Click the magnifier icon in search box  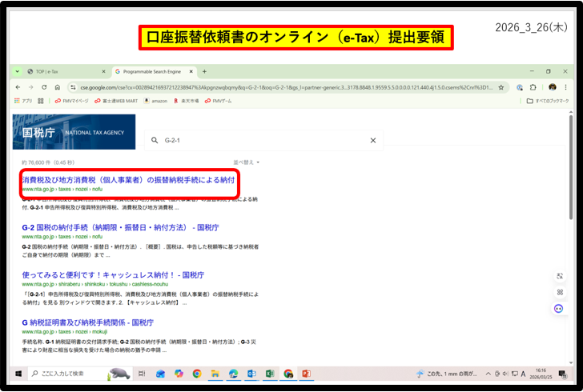click(155, 140)
